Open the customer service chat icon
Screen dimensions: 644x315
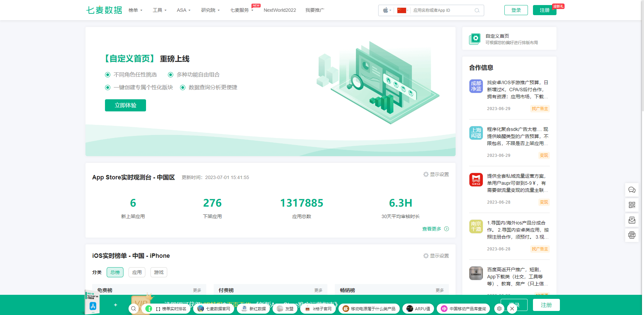click(x=632, y=190)
